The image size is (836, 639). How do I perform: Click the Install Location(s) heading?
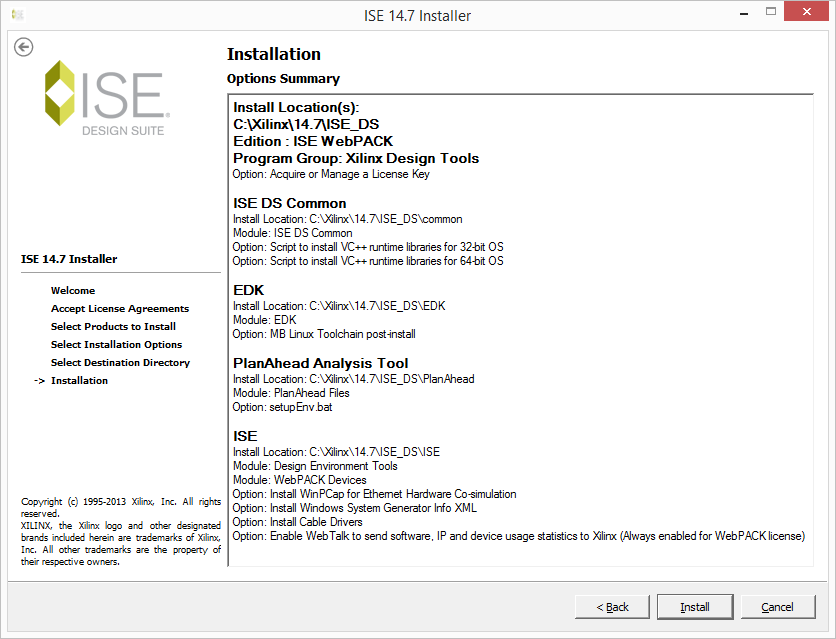296,108
